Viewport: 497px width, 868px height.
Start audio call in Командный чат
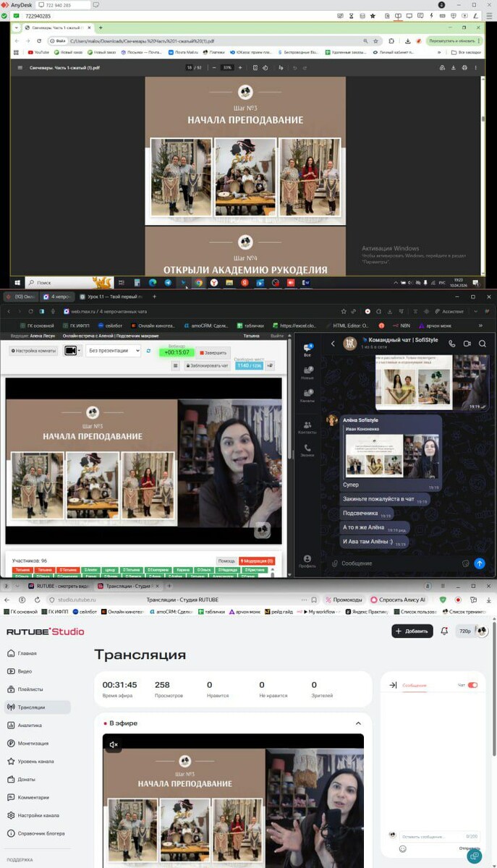(452, 344)
